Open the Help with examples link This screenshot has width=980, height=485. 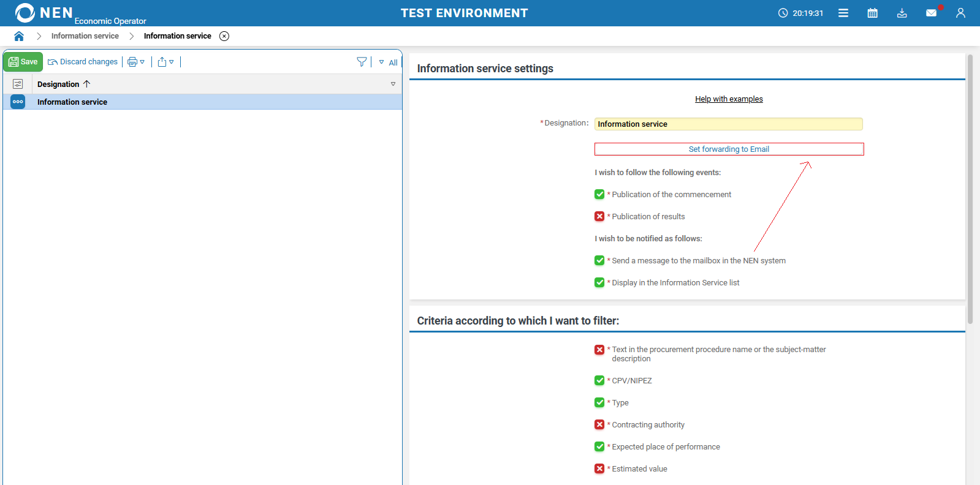point(729,99)
